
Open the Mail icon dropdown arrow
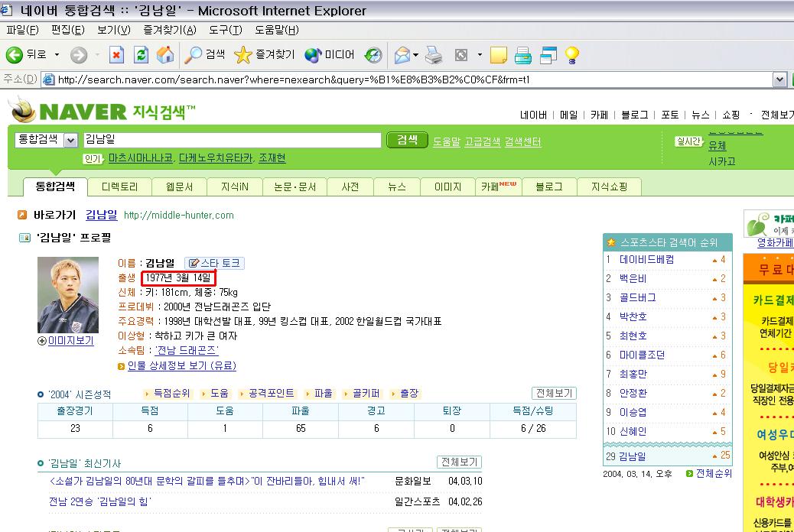[415, 55]
